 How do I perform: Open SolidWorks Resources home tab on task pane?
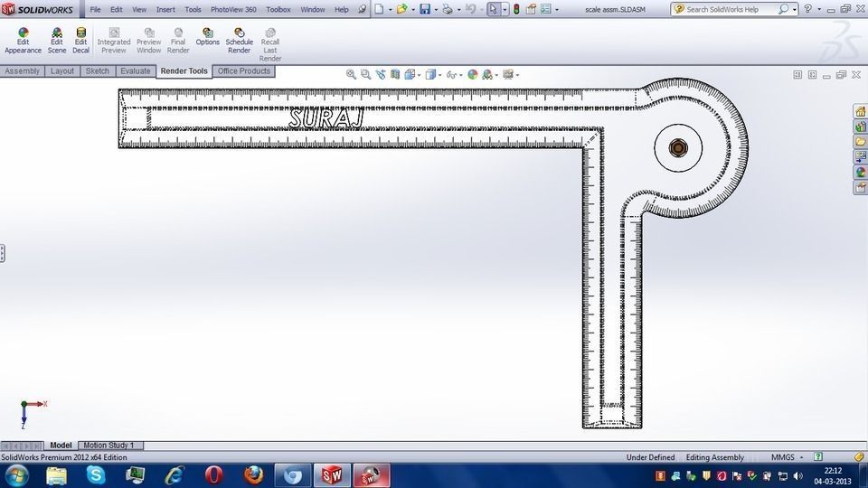(x=860, y=112)
